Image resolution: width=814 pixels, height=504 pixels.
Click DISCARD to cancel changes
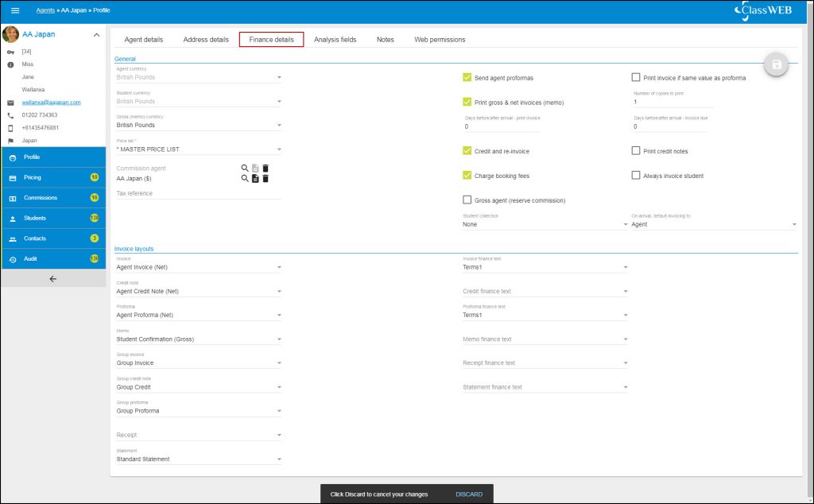(468, 494)
